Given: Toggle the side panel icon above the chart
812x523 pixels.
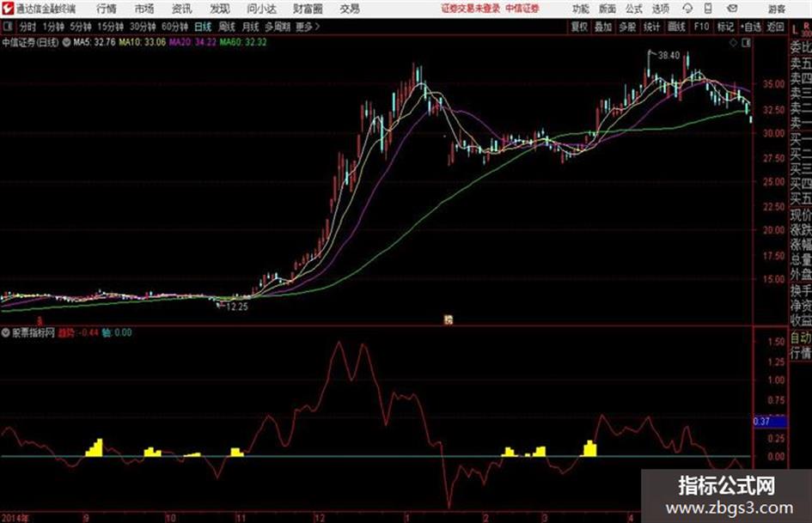Looking at the screenshot, I should [x=746, y=43].
